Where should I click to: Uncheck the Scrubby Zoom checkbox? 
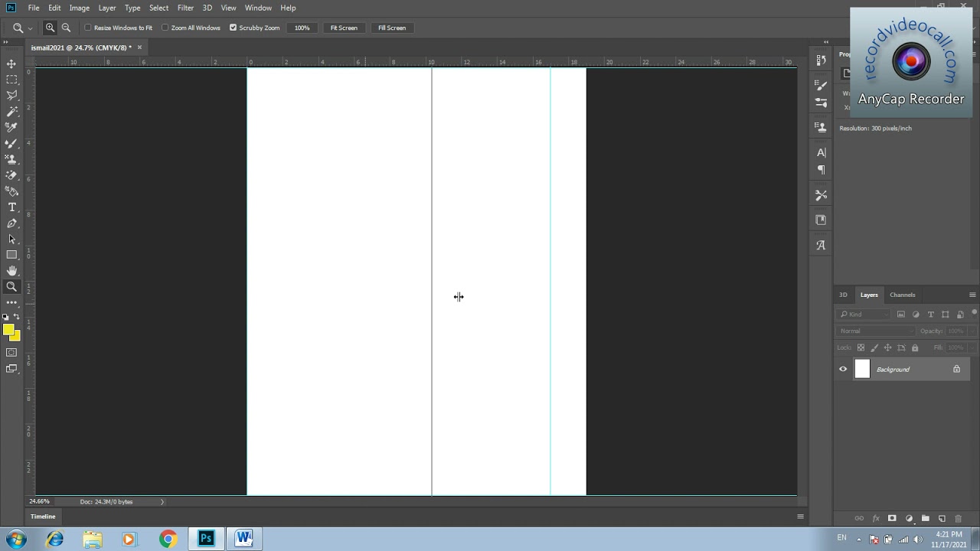click(x=233, y=28)
